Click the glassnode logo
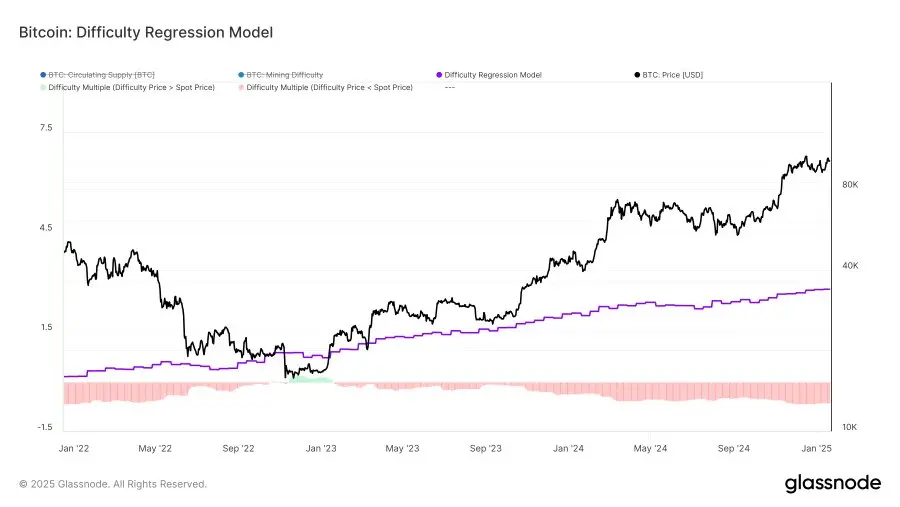 pyautogui.click(x=832, y=483)
